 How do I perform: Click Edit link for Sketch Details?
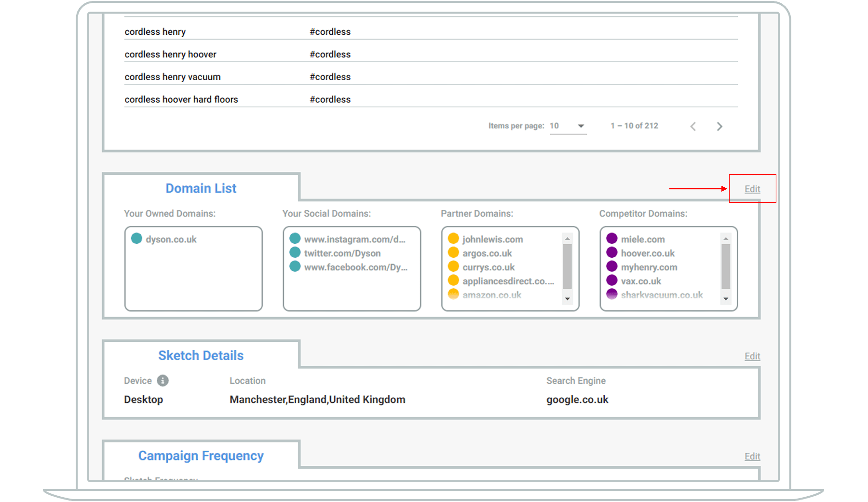coord(752,356)
